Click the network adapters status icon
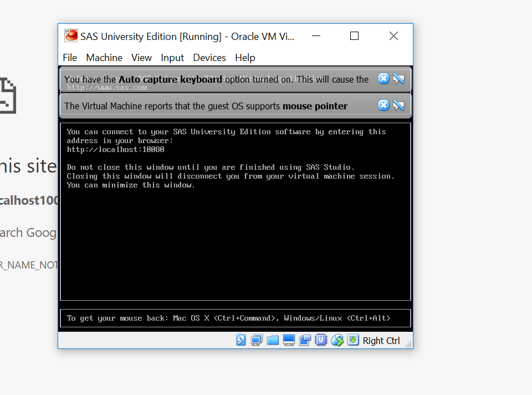The image size is (532, 395). click(257, 340)
